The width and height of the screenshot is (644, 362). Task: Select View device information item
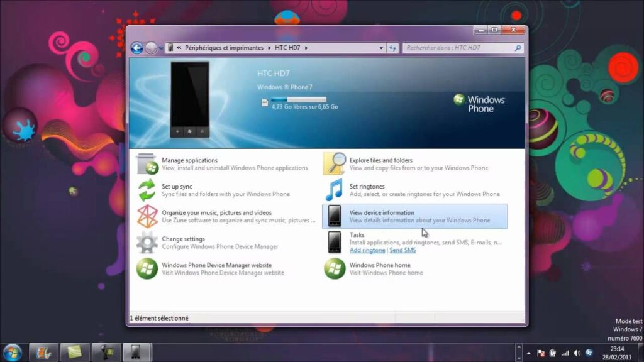414,216
